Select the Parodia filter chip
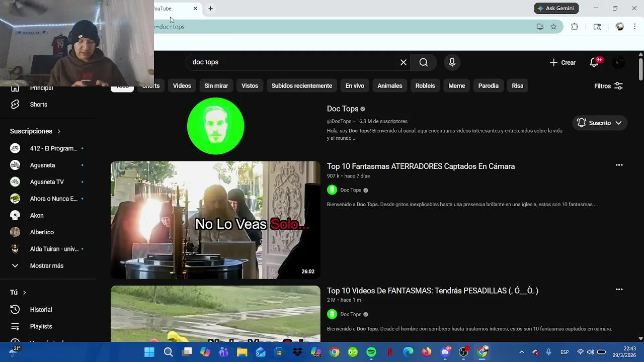 488,86
